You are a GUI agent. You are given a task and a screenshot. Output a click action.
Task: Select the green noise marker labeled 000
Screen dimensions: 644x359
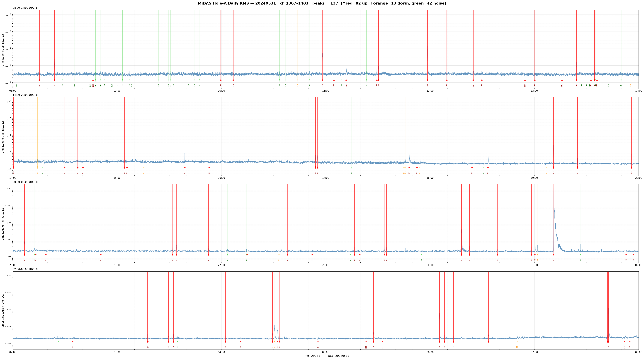[17, 80]
